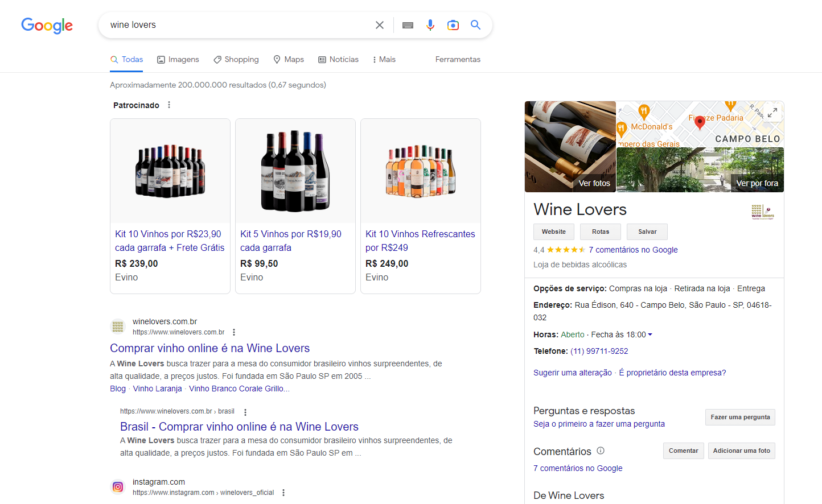The image size is (822, 504).
Task: Click the Instagram favicon on the instagram.com result
Action: [117, 487]
